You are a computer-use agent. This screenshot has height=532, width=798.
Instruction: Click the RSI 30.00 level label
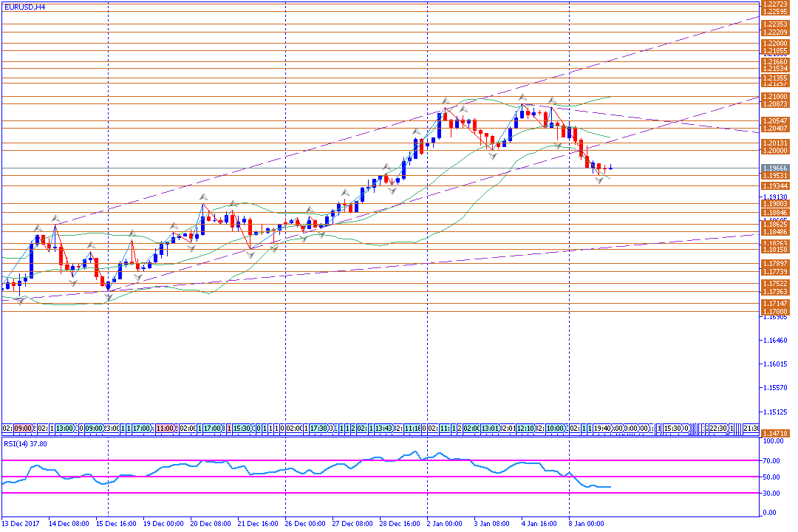click(x=774, y=494)
